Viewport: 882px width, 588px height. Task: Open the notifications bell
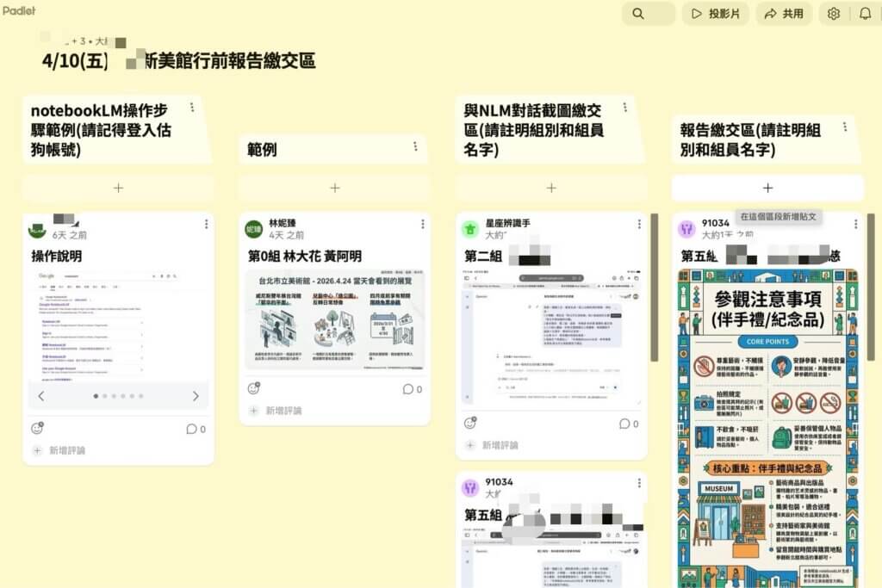click(865, 14)
